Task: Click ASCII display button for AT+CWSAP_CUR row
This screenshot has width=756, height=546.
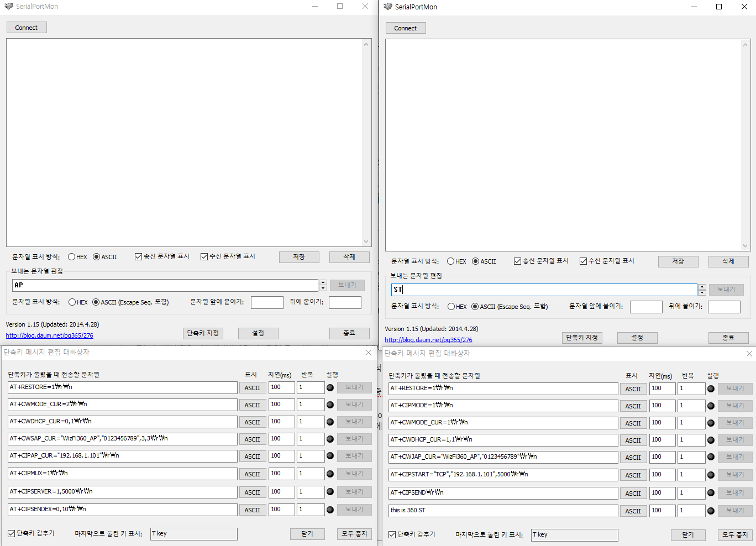Action: pos(253,439)
